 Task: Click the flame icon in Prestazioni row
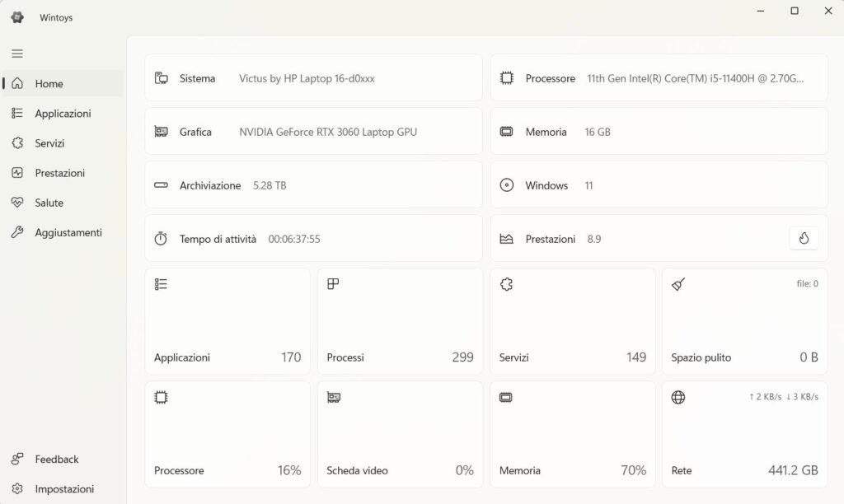click(804, 239)
